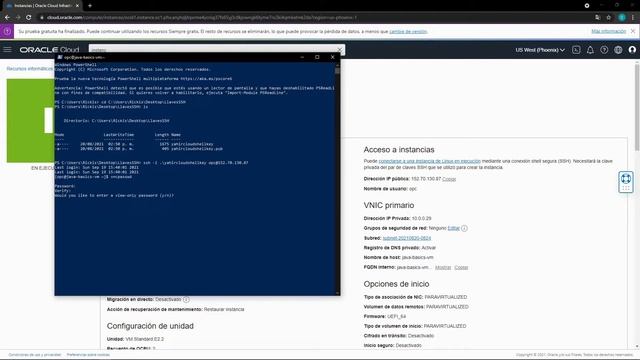Open the notifications bell in Oracle header

click(x=590, y=50)
